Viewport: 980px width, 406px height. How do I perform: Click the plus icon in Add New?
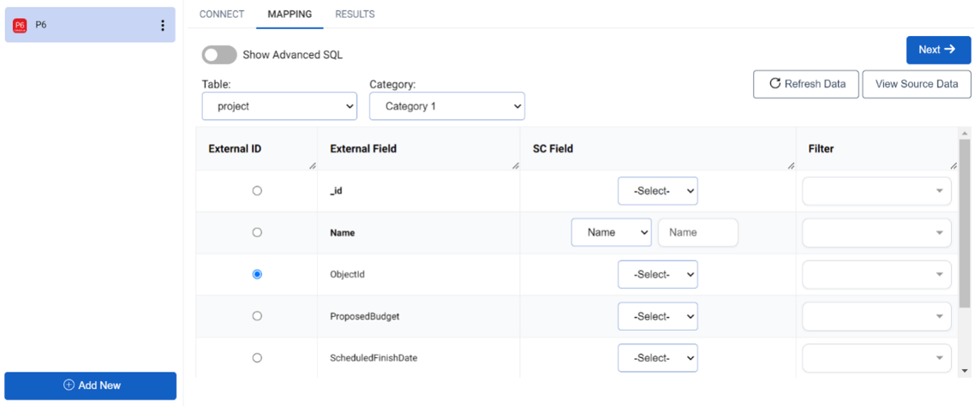(x=69, y=385)
